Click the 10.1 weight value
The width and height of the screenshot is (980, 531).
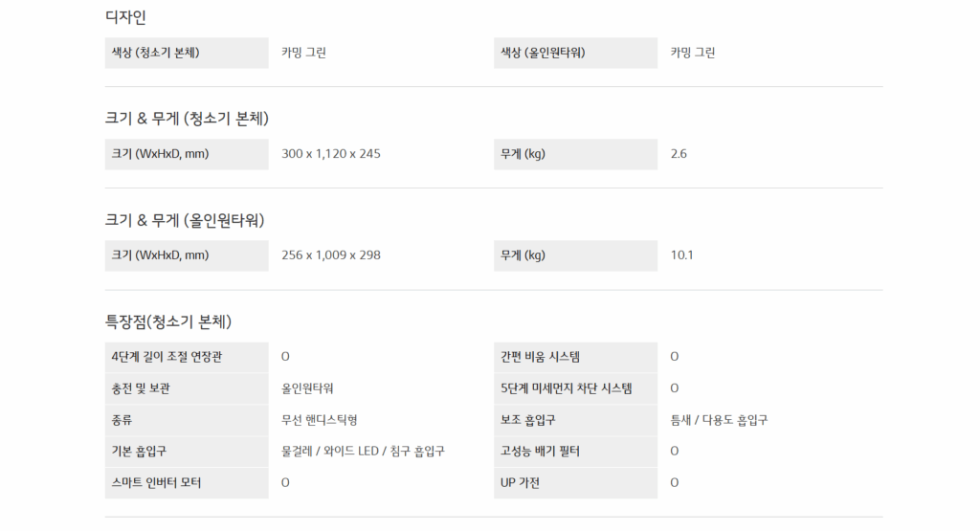point(682,255)
